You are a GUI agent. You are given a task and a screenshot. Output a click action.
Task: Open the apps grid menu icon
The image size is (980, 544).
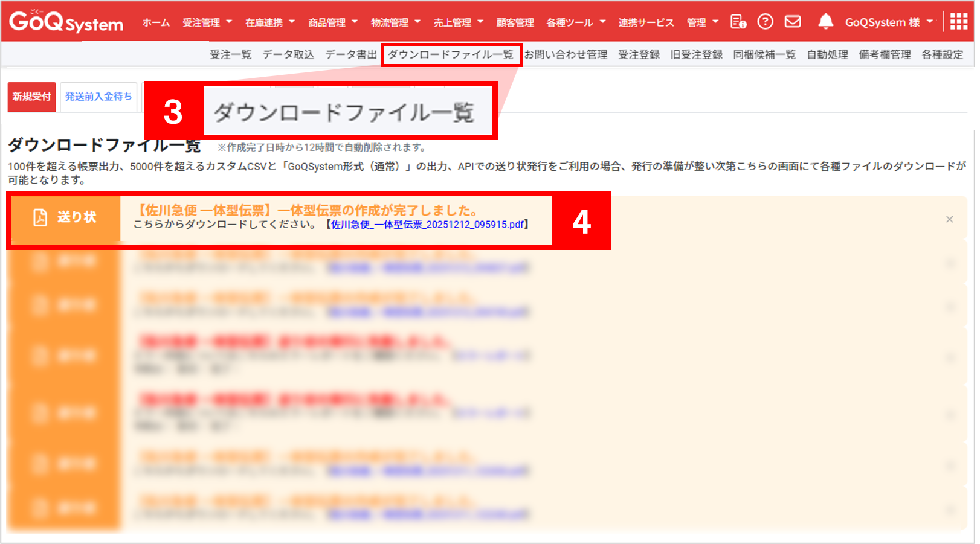(x=959, y=22)
